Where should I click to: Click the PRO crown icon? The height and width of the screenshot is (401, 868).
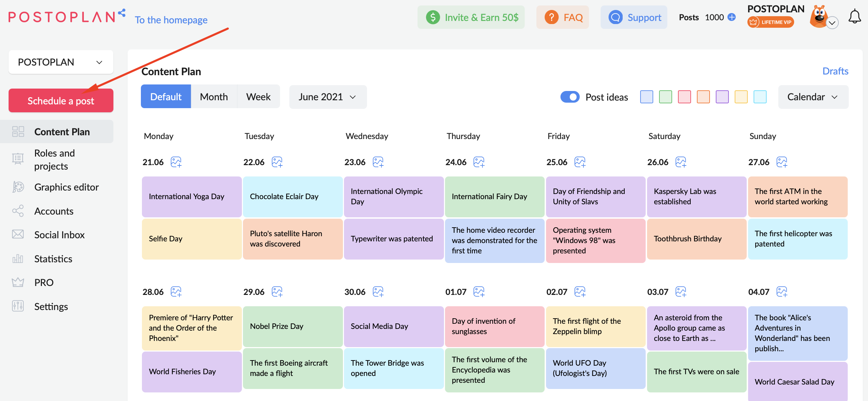(18, 282)
